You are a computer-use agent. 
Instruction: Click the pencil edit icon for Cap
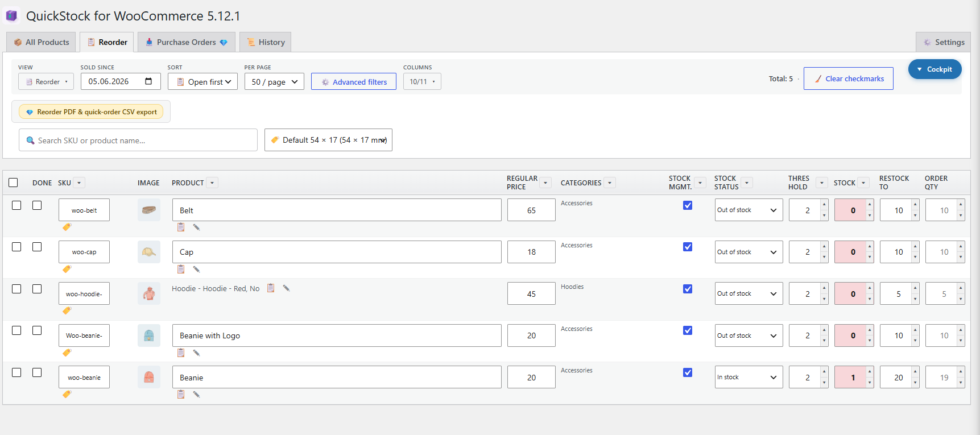196,269
